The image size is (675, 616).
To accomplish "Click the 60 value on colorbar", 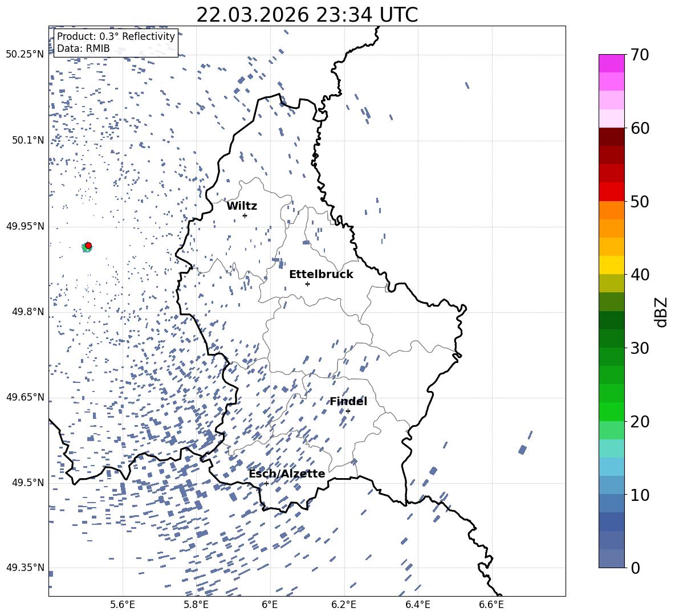I will tap(640, 128).
